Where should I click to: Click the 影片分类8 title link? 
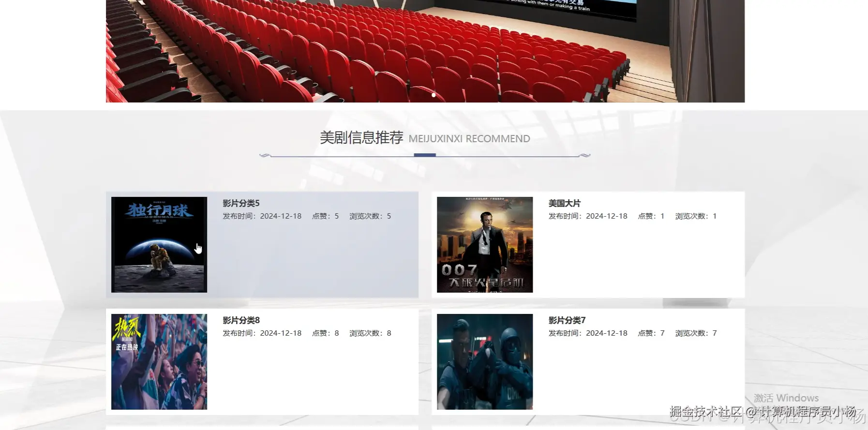[x=241, y=320]
